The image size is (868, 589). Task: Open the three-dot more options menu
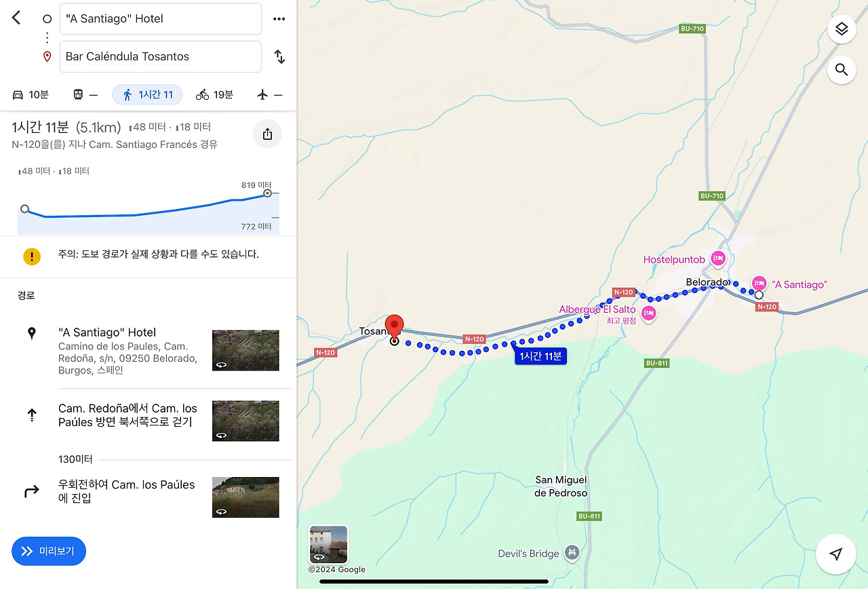279,19
